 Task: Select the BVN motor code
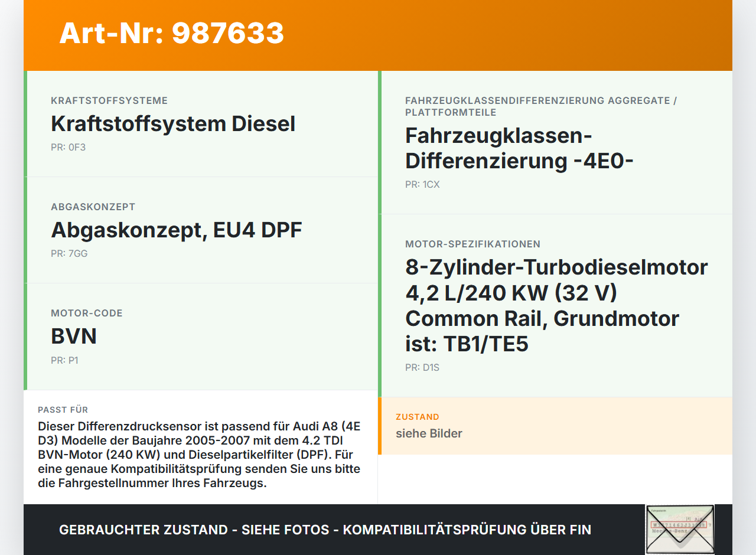(x=74, y=337)
